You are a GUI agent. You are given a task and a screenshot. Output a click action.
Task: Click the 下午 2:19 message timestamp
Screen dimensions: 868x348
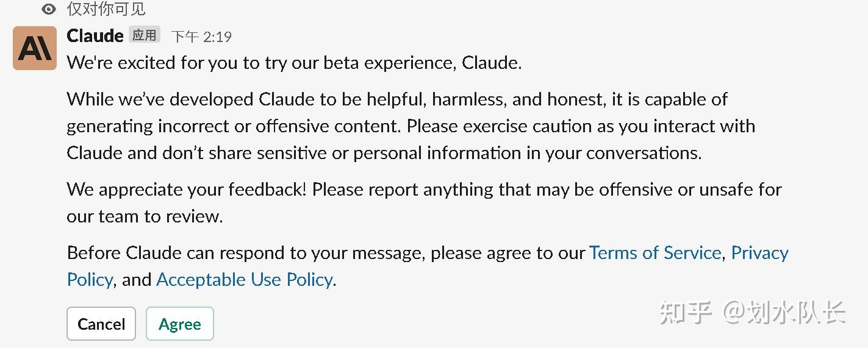point(201,37)
